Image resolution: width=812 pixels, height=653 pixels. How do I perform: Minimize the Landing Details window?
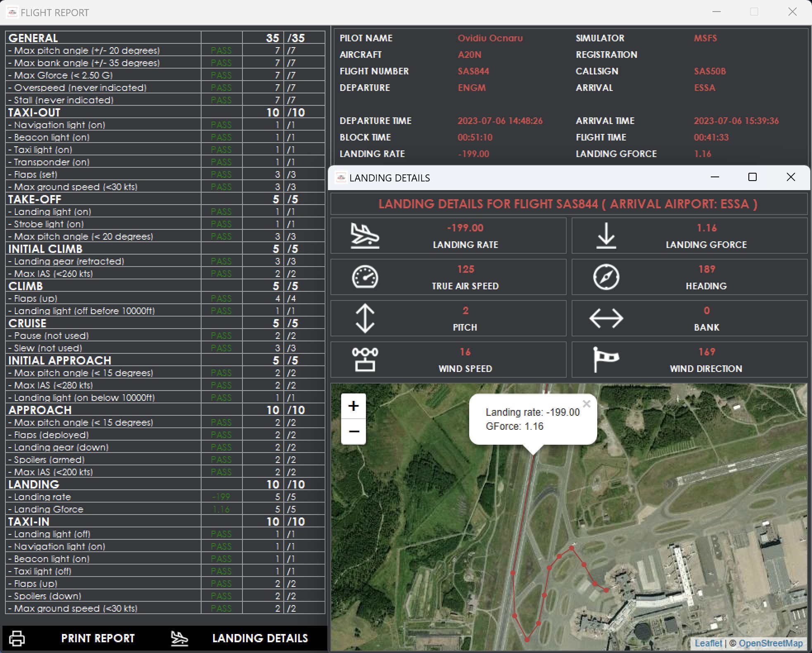715,177
